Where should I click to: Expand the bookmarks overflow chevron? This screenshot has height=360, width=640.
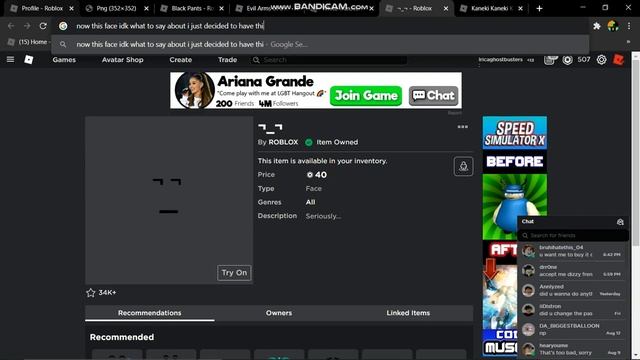tap(629, 42)
